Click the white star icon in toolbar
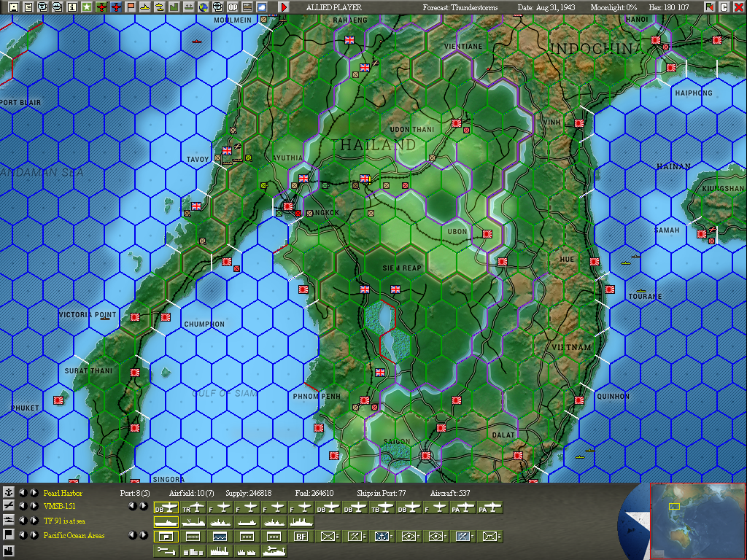Viewport: 747px width, 560px height. pos(87,7)
